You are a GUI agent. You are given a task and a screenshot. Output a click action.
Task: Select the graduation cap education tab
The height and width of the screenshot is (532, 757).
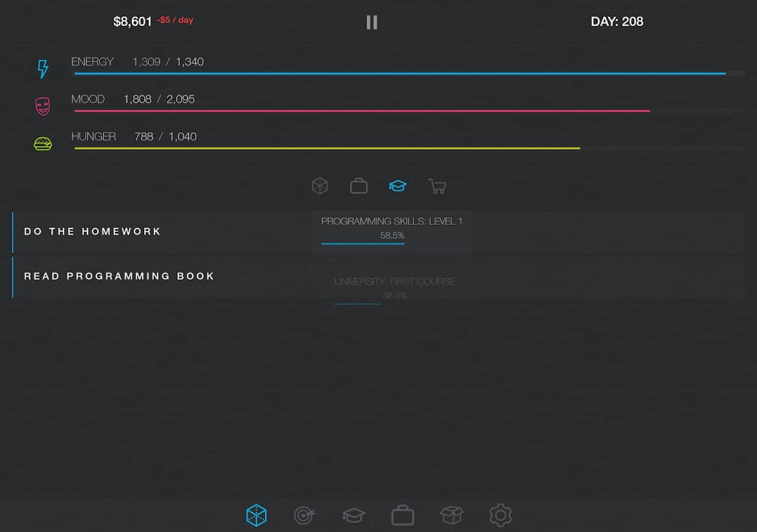pyautogui.click(x=398, y=186)
